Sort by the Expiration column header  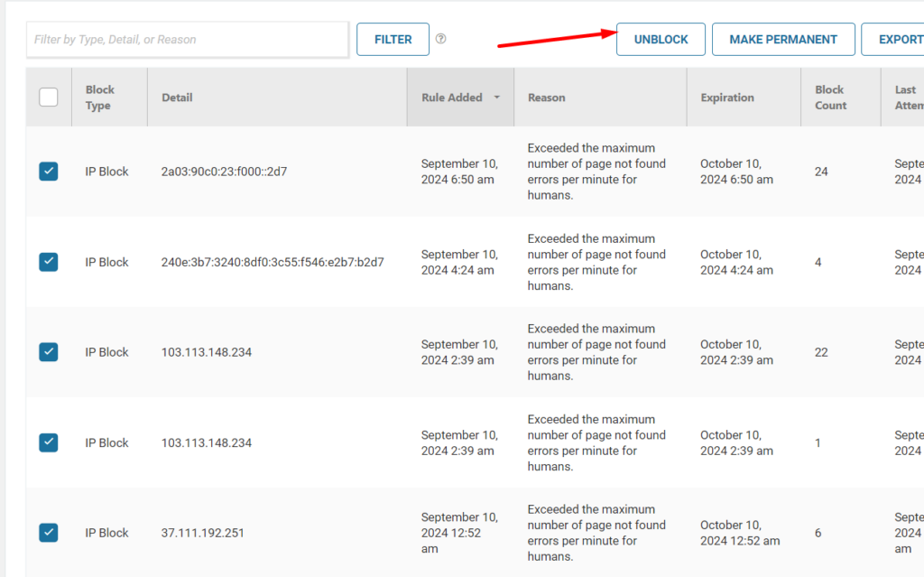pyautogui.click(x=727, y=97)
